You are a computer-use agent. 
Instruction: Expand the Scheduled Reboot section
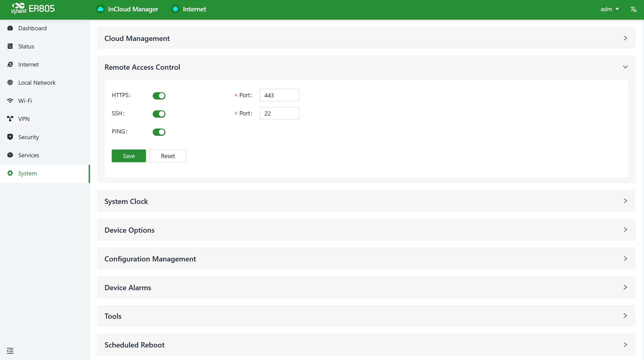click(x=366, y=345)
